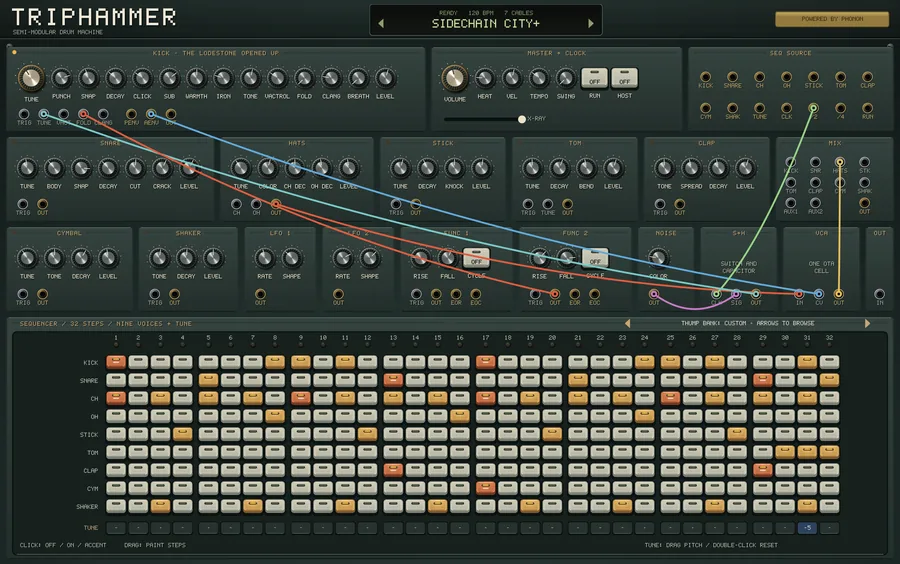
Task: Click the step 1 tune cell
Action: [116, 527]
